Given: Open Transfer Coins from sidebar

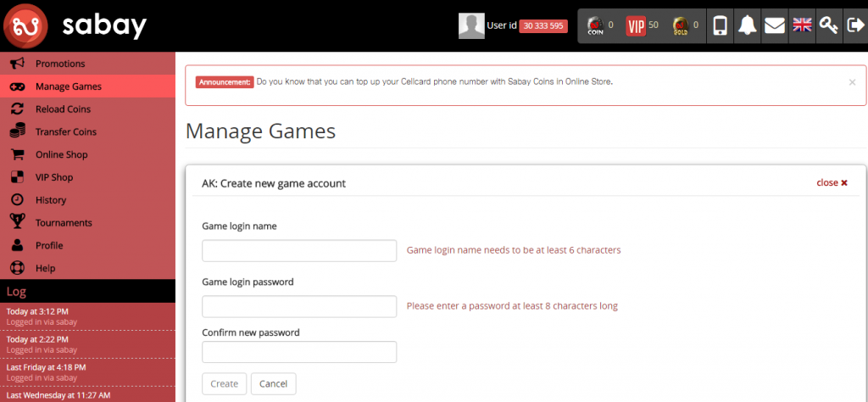Looking at the screenshot, I should (65, 132).
